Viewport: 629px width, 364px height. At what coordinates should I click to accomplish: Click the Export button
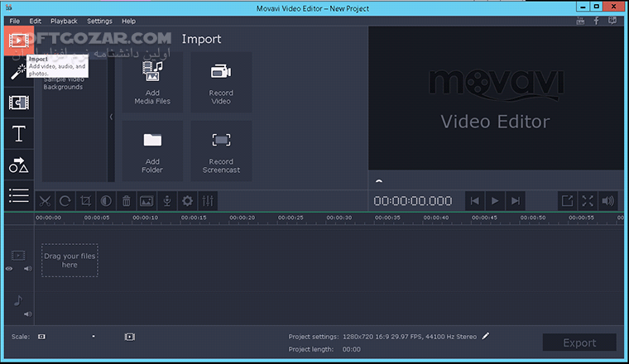579,342
